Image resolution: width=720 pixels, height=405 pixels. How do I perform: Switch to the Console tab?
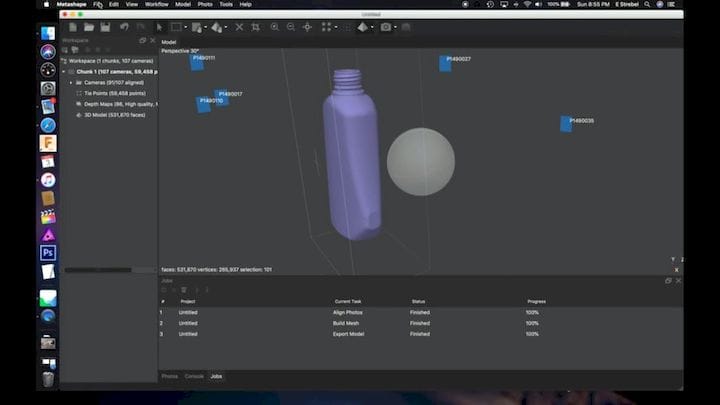pyautogui.click(x=194, y=376)
